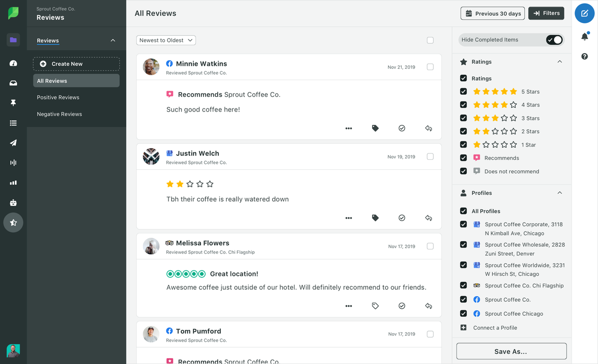Open more options on Melissa Flowers review
Image resolution: width=598 pixels, height=364 pixels.
(349, 306)
